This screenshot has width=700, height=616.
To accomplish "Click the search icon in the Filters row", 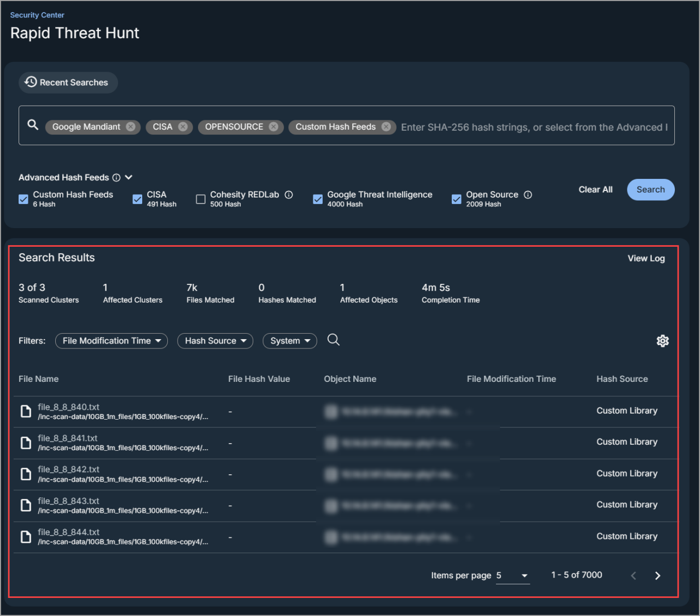I will tap(334, 340).
